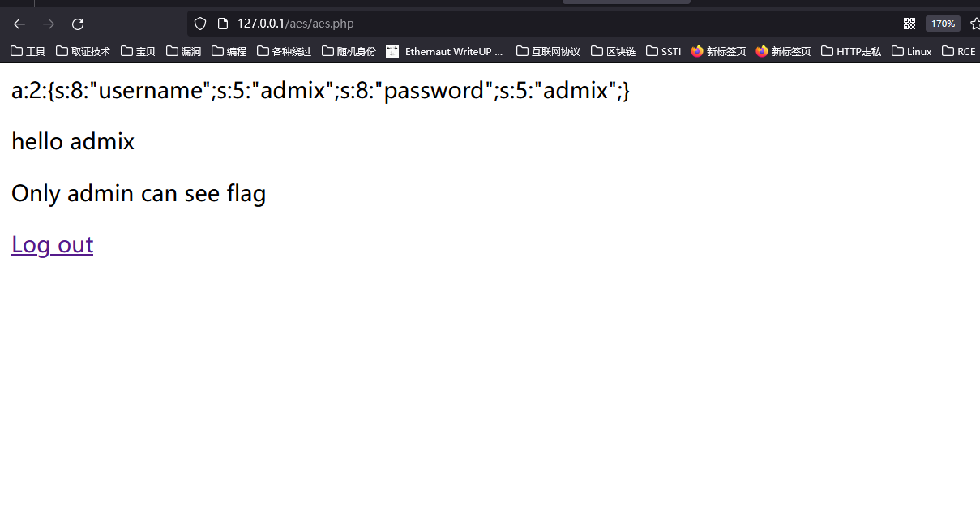Click the browser back arrow
This screenshot has width=980, height=529.
pos(19,24)
